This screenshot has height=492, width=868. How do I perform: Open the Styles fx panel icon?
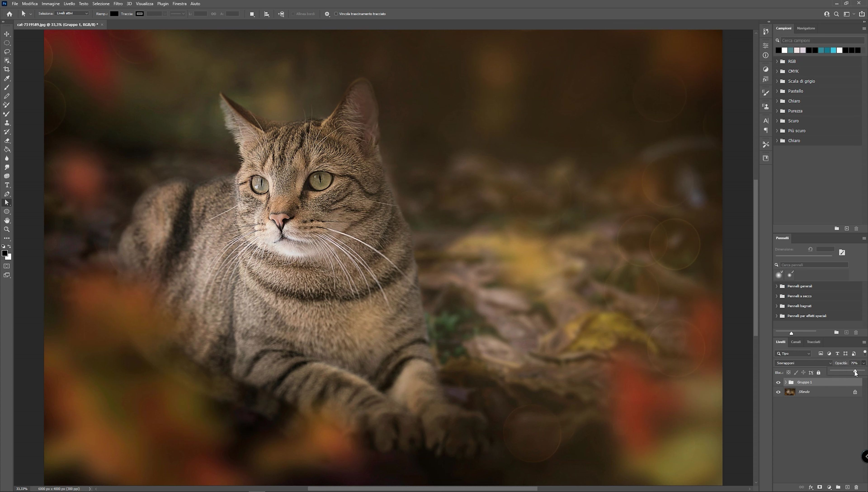pos(766,79)
